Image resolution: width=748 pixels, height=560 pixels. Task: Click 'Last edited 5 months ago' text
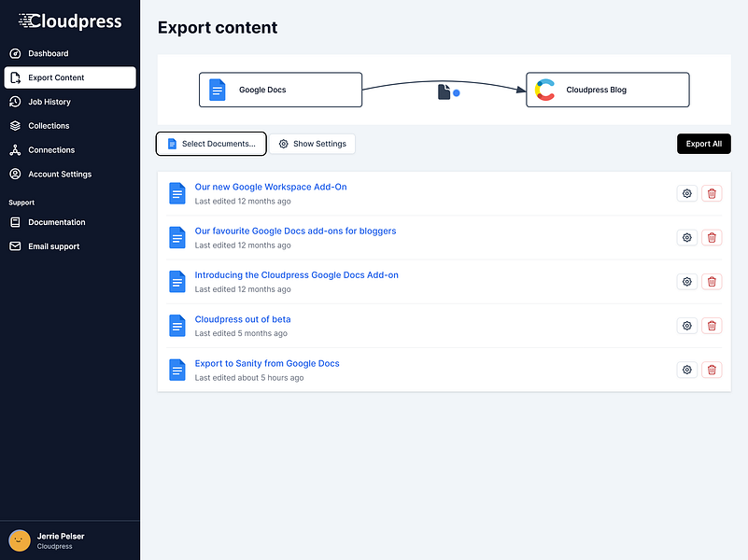(x=241, y=333)
